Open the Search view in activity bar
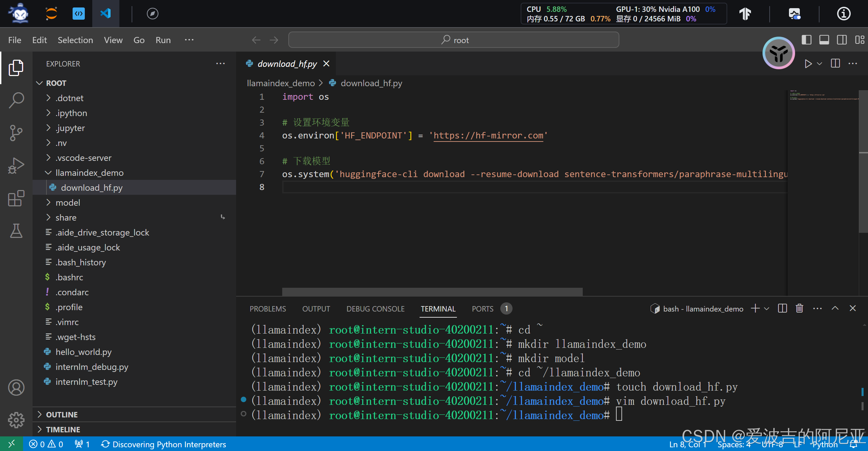Viewport: 868px width, 451px height. coord(16,100)
